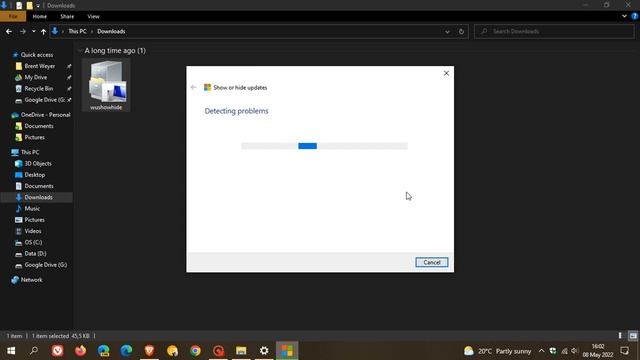Select Quick access in navigation pane
The image size is (640, 360).
[37, 55]
